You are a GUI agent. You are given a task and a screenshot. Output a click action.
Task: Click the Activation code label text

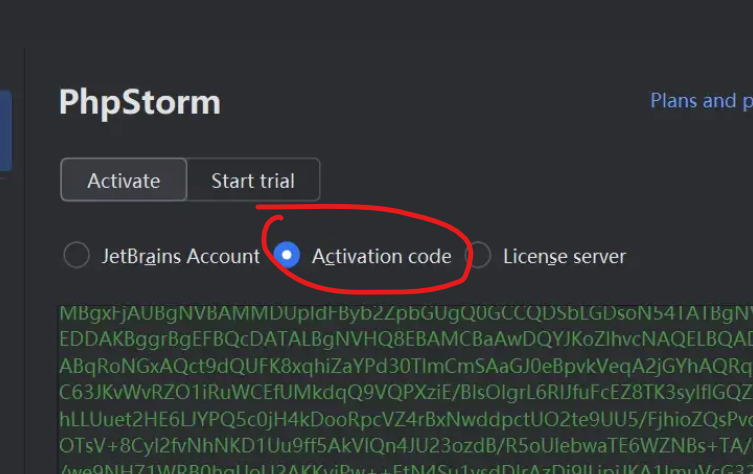pyautogui.click(x=382, y=256)
